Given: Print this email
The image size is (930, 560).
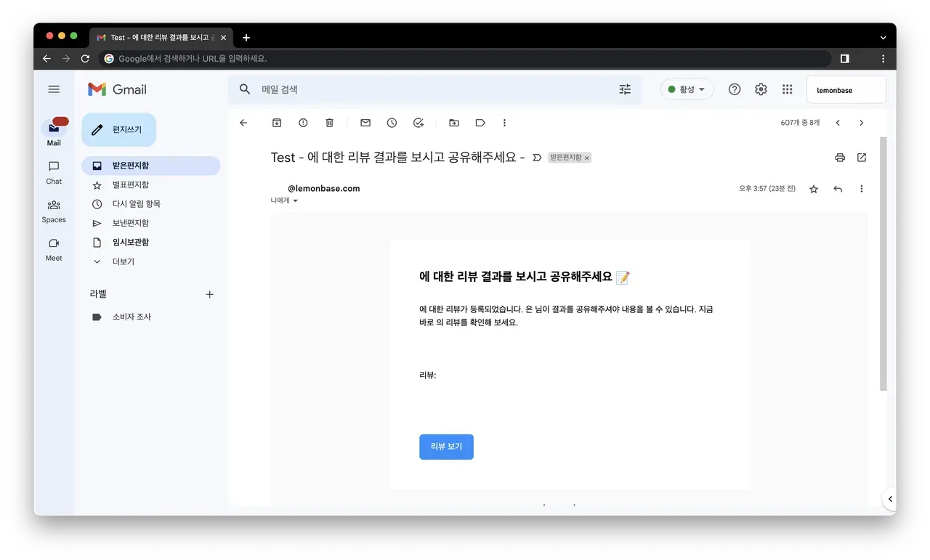Looking at the screenshot, I should pos(840,158).
